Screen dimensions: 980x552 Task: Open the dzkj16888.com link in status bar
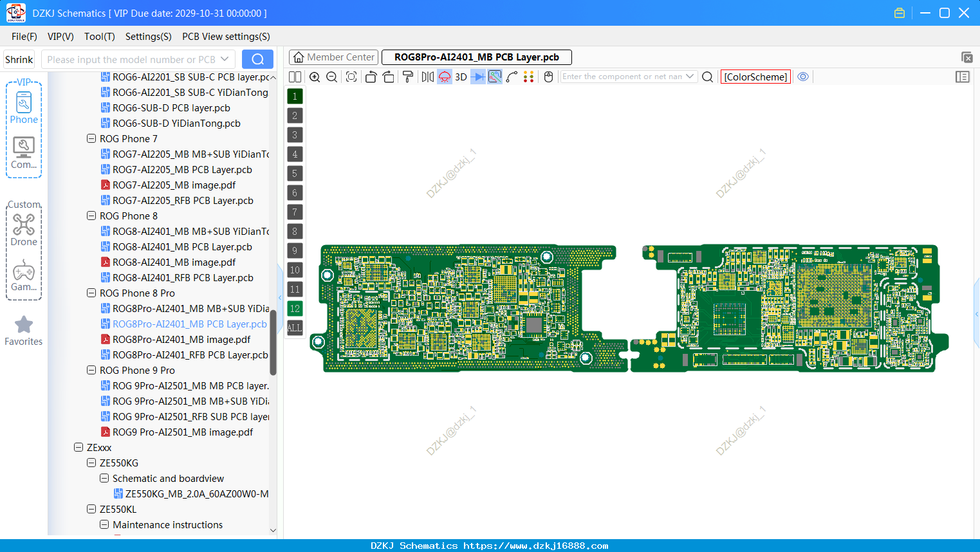[x=535, y=546]
